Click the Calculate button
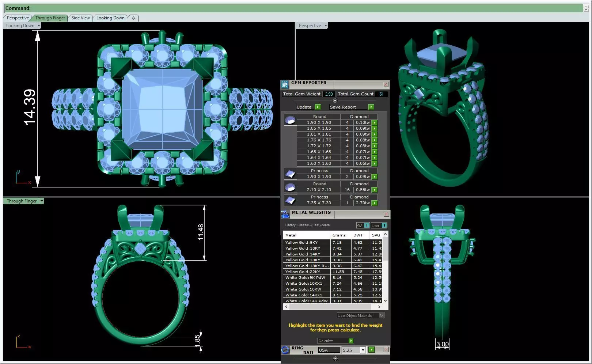 (x=335, y=341)
